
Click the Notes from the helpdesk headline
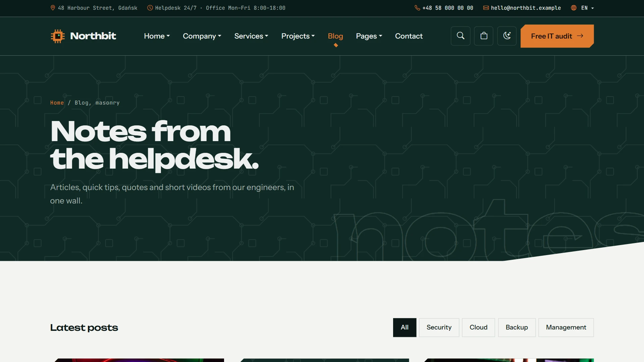tap(155, 145)
